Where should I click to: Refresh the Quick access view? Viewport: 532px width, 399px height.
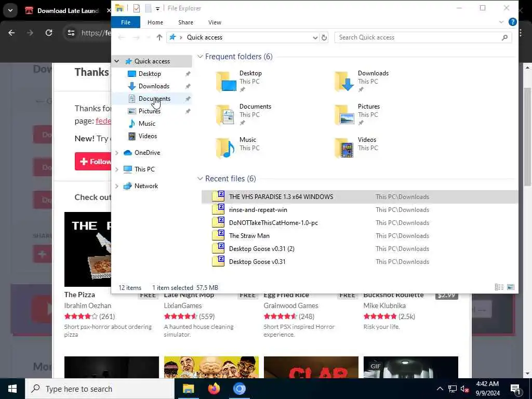(324, 37)
